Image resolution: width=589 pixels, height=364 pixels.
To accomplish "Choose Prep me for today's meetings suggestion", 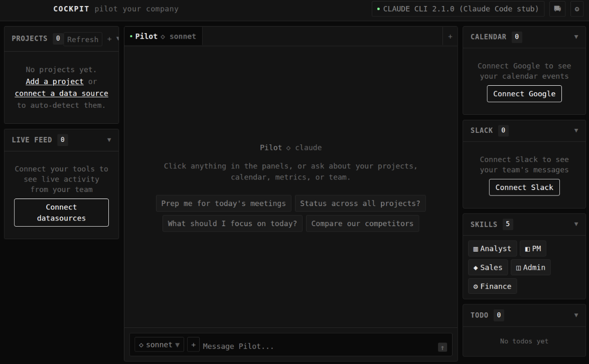I will click(223, 204).
